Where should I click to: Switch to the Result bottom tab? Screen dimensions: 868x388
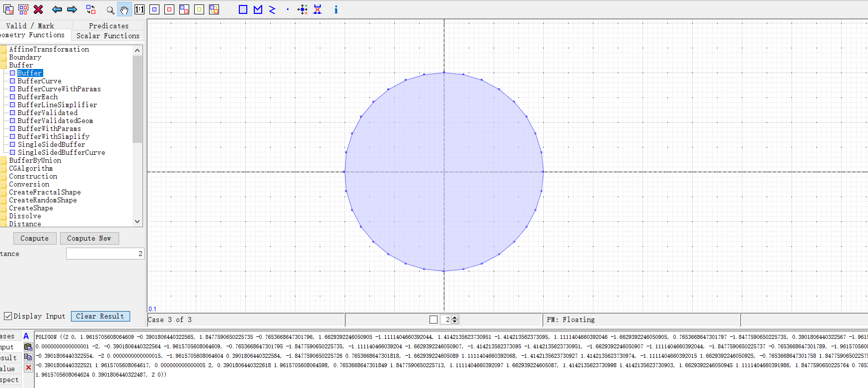click(10, 358)
